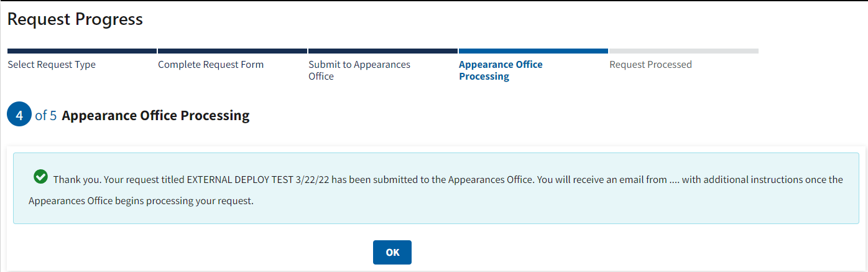Click the "Thank you" confirmation message text

click(76, 180)
